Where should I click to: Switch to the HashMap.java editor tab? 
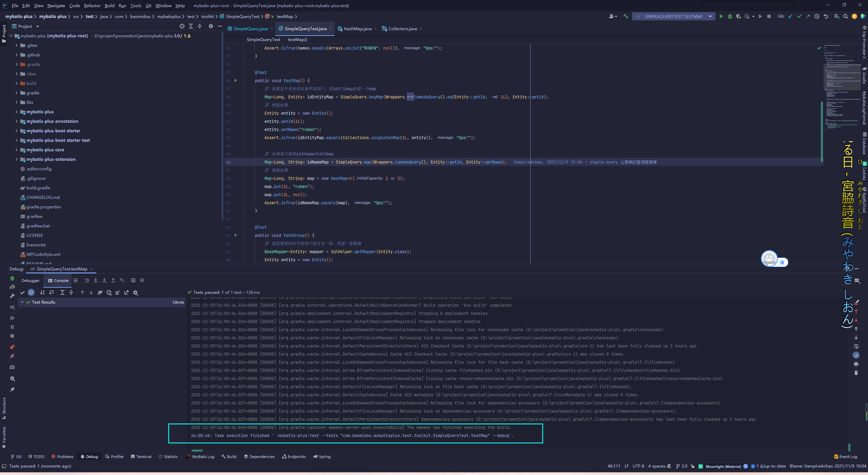(357, 28)
